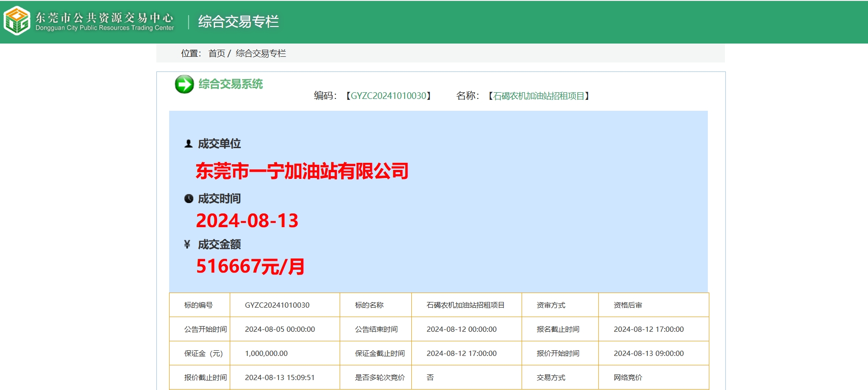Click the winner name 东莞市一宁加油站有限公司
This screenshot has width=868, height=390.
point(302,171)
